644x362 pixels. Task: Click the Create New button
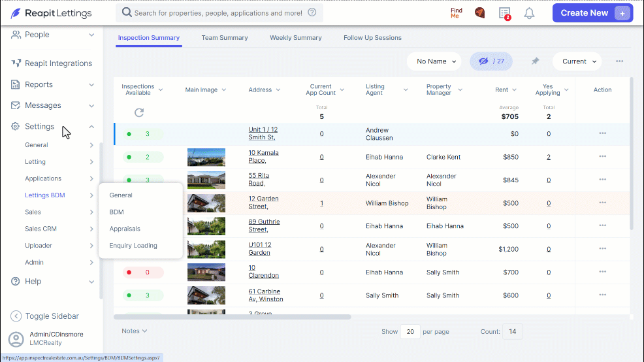pos(592,13)
